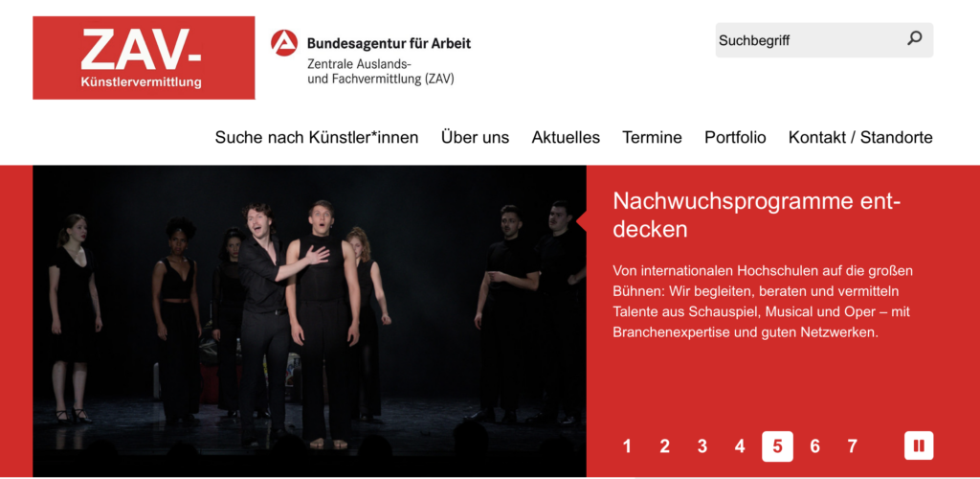
Task: Go to slide 2 of the carousel
Action: tap(664, 446)
